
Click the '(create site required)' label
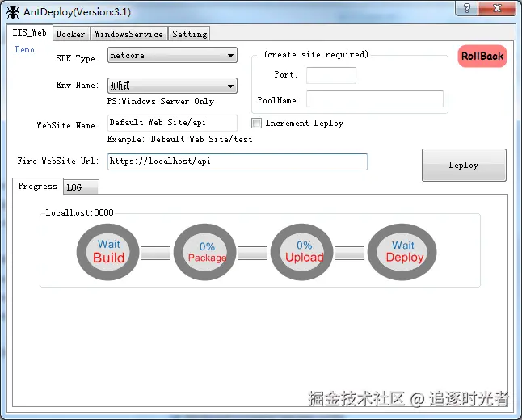click(x=316, y=54)
